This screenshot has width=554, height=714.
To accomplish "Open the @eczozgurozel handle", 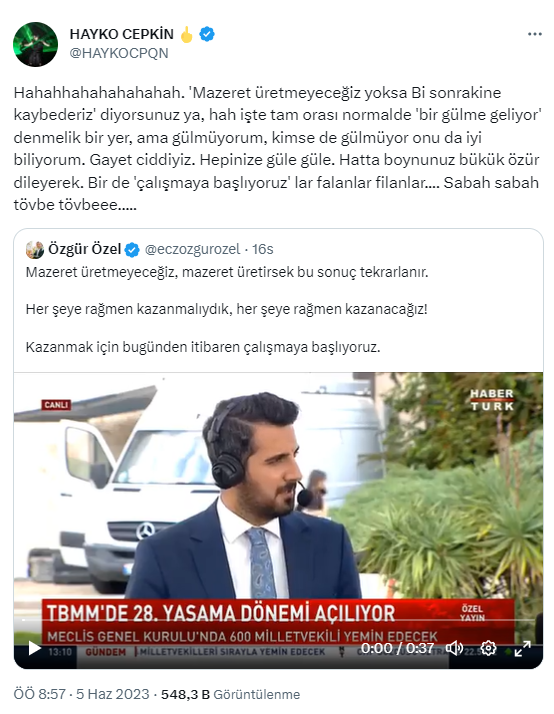I will click(x=192, y=250).
